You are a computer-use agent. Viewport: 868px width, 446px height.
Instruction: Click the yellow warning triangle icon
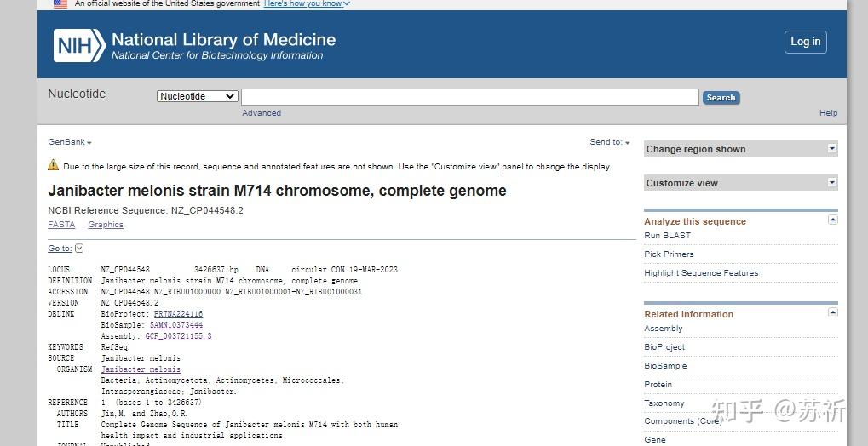[54, 166]
